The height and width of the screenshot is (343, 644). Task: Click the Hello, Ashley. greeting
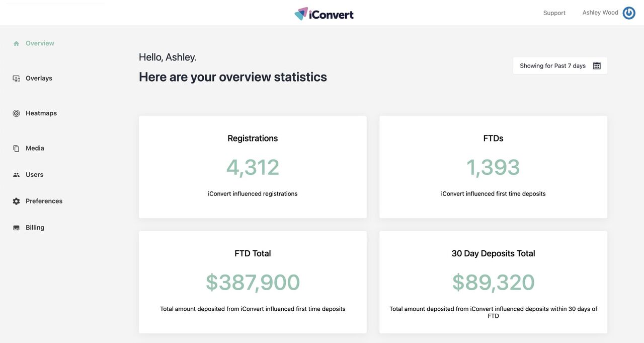coord(168,57)
